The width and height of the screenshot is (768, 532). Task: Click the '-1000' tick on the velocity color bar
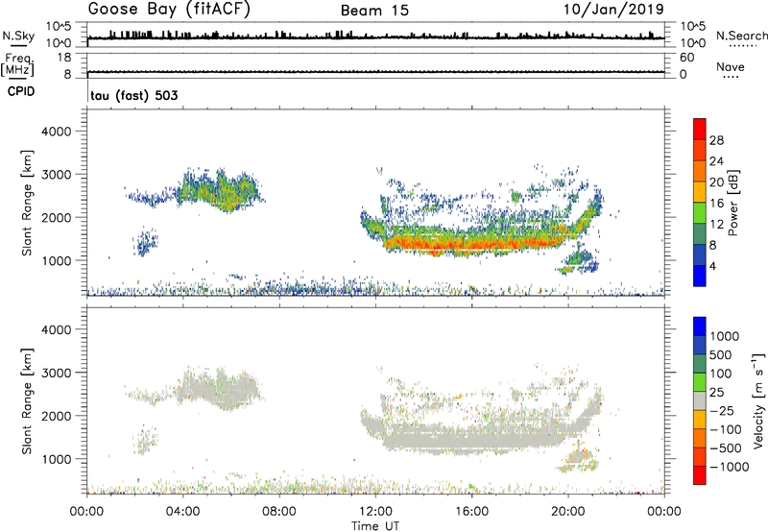(x=729, y=467)
